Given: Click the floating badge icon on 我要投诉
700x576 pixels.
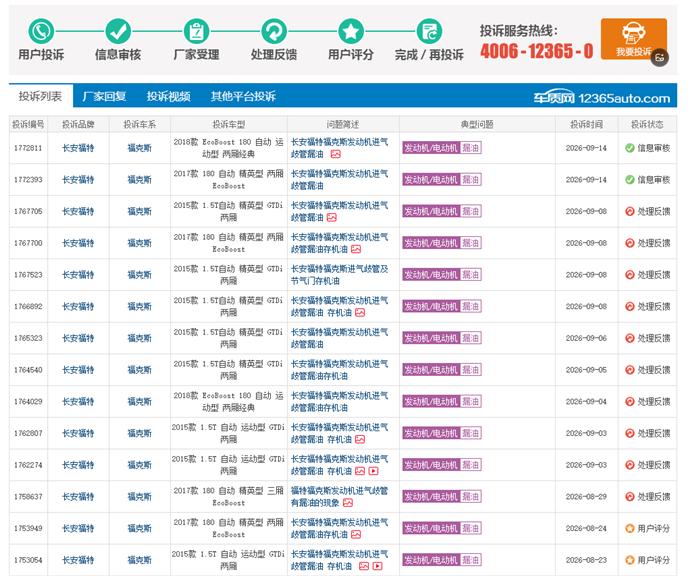Looking at the screenshot, I should [x=660, y=57].
